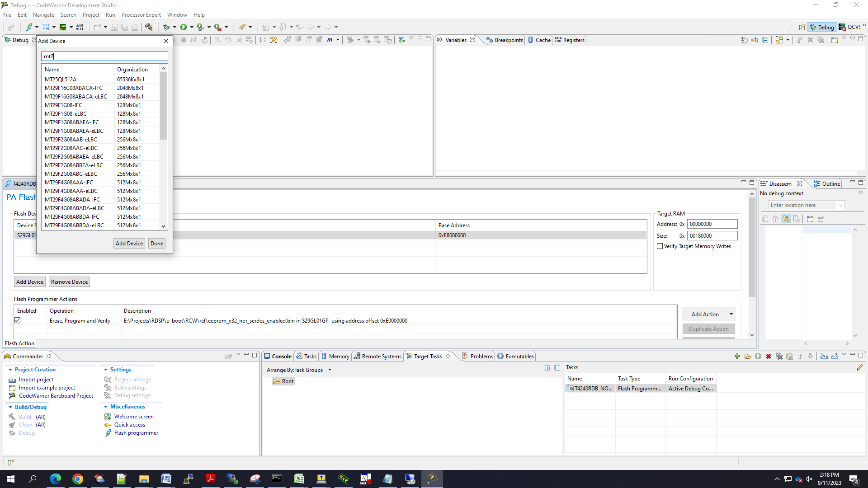Open the Processor Expert menu

(141, 15)
